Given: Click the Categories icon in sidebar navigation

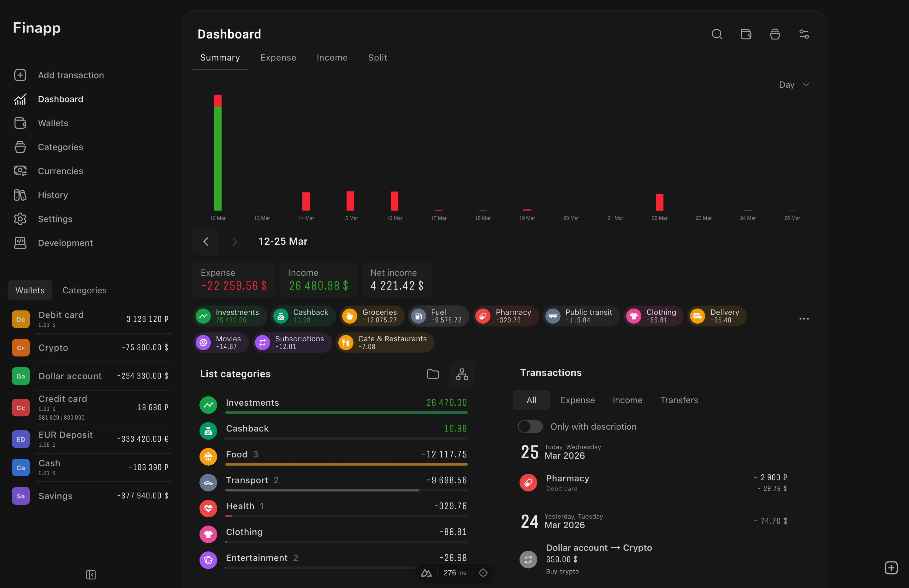Looking at the screenshot, I should click(20, 147).
